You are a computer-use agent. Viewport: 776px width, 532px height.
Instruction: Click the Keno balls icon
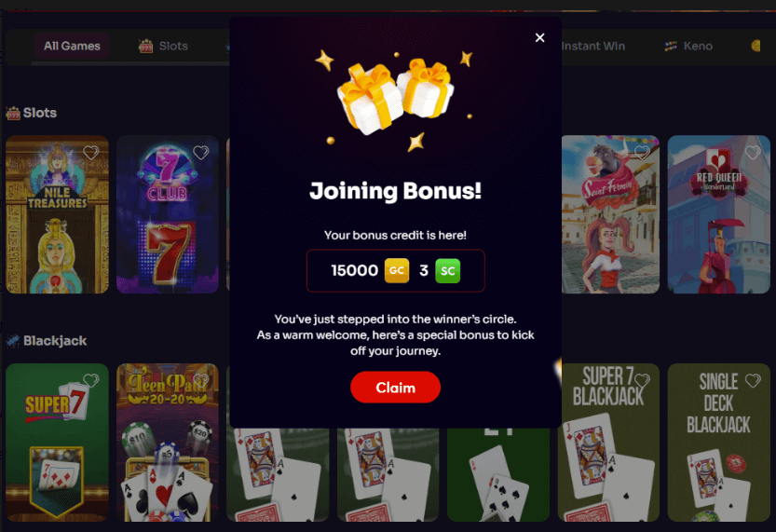671,46
